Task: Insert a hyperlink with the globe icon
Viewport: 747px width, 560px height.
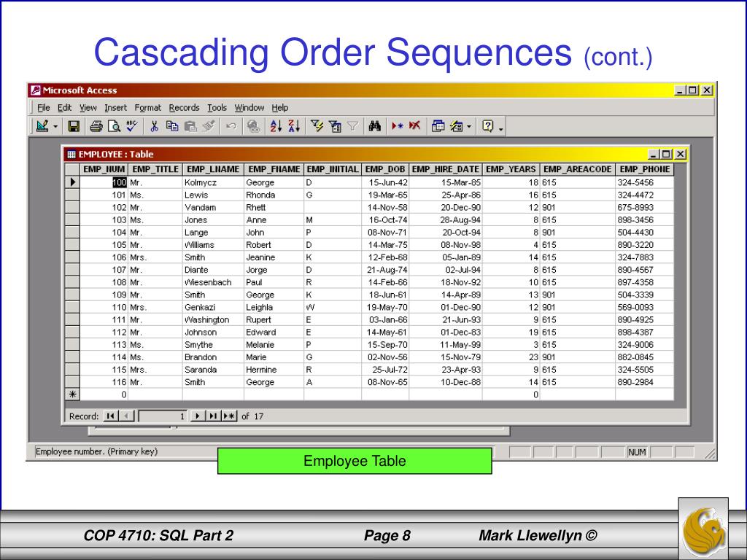Action: [253, 126]
